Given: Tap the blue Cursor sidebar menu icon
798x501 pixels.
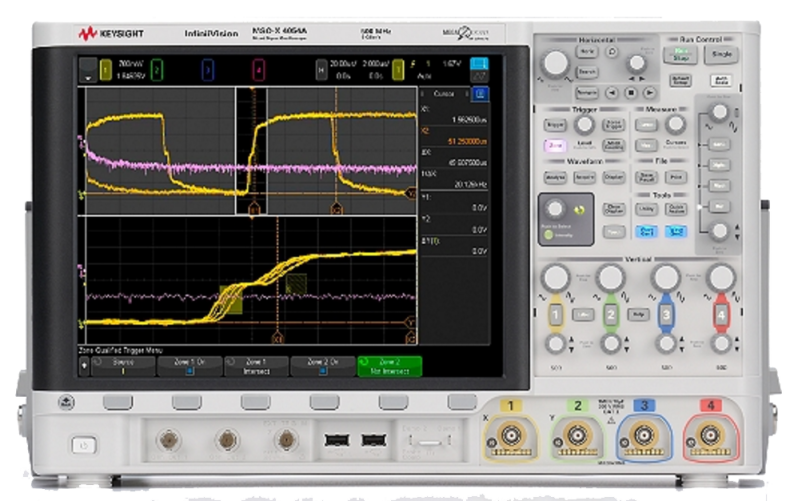Looking at the screenshot, I should (x=480, y=94).
